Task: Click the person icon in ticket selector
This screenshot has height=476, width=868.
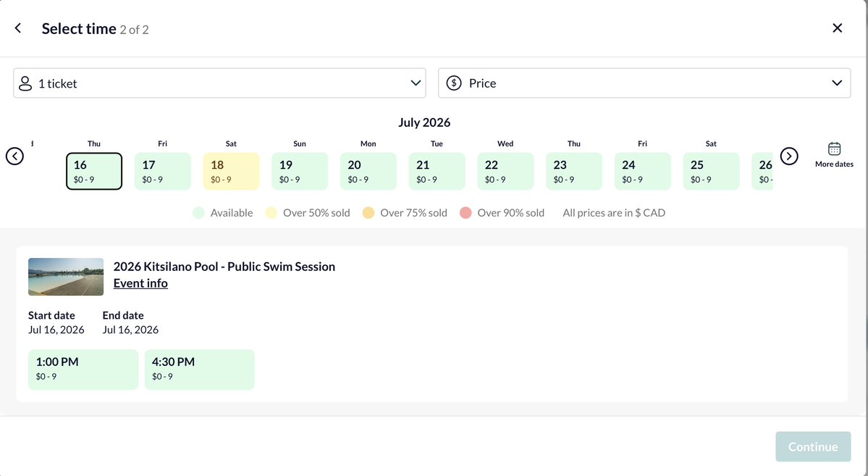Action: (25, 83)
